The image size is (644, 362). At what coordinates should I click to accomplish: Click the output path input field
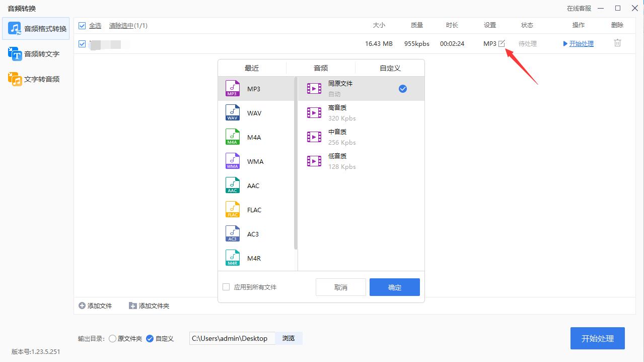tap(232, 338)
